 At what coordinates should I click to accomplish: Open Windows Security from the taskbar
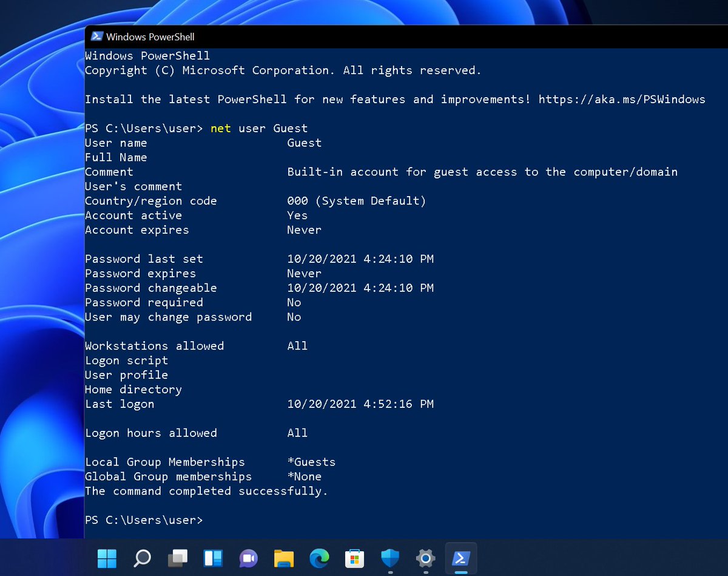point(389,558)
